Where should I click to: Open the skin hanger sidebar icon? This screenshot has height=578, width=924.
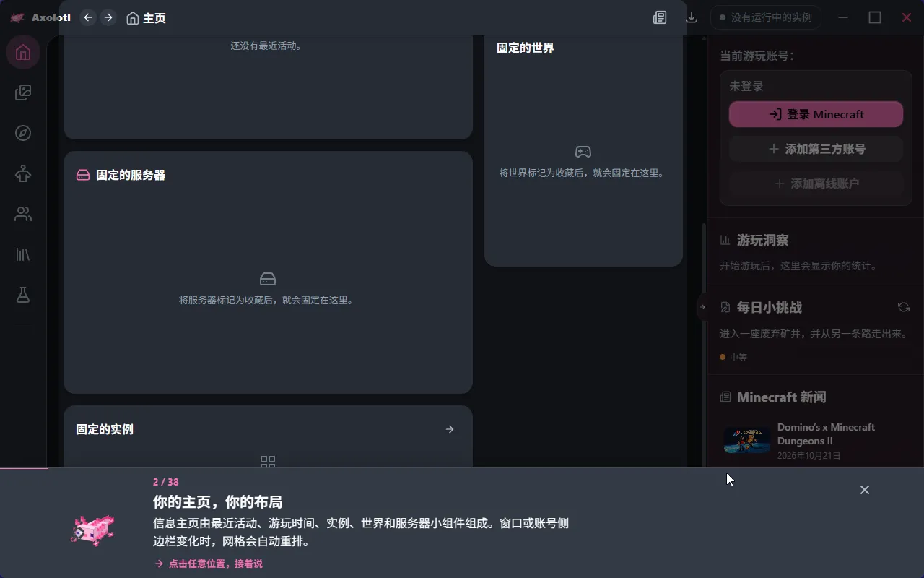[x=23, y=173]
